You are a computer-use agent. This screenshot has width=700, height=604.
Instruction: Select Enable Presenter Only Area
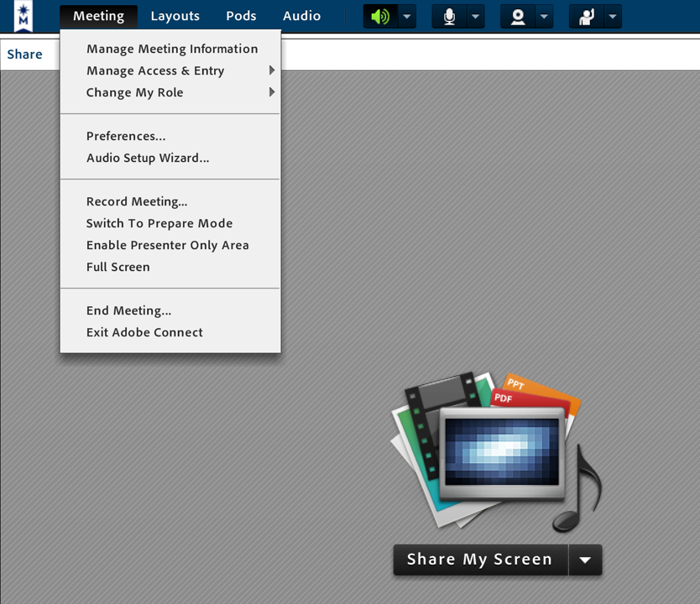(x=167, y=245)
